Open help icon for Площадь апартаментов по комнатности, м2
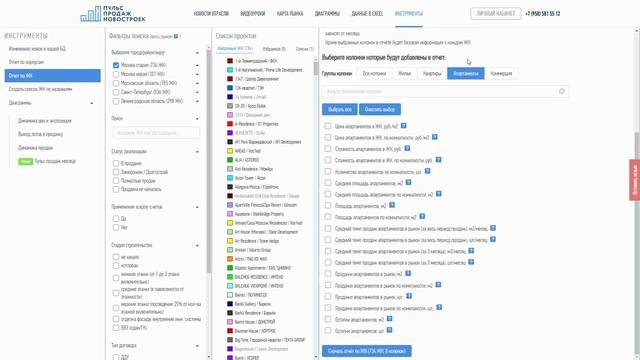The height and width of the screenshot is (360, 640). (422, 216)
